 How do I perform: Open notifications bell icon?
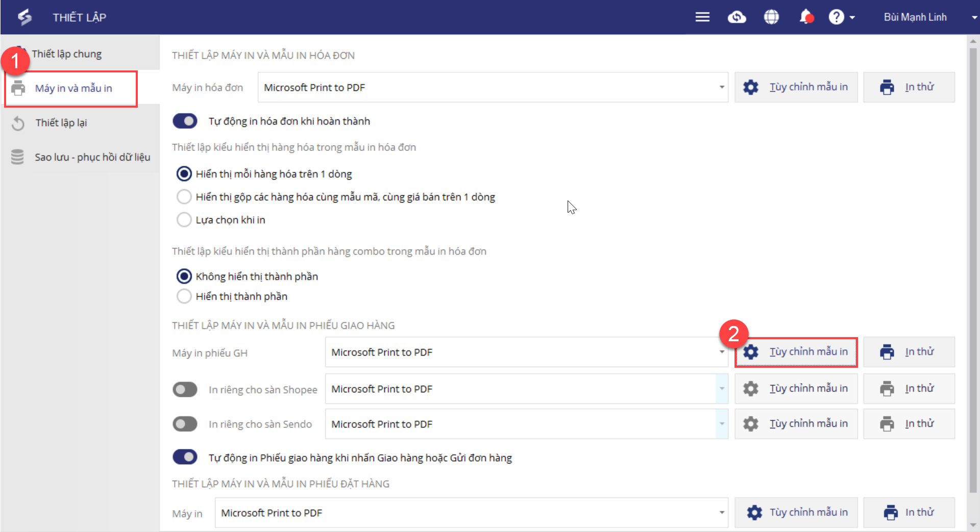(x=806, y=17)
